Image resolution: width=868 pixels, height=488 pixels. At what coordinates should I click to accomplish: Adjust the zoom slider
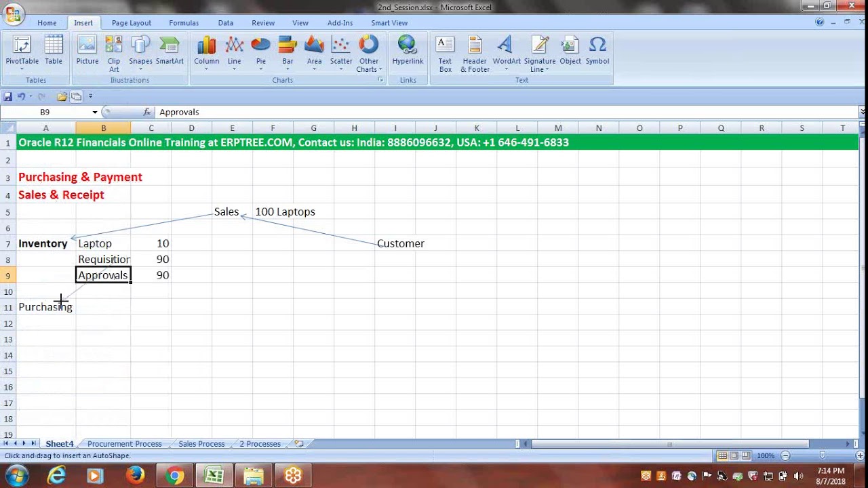pyautogui.click(x=822, y=455)
